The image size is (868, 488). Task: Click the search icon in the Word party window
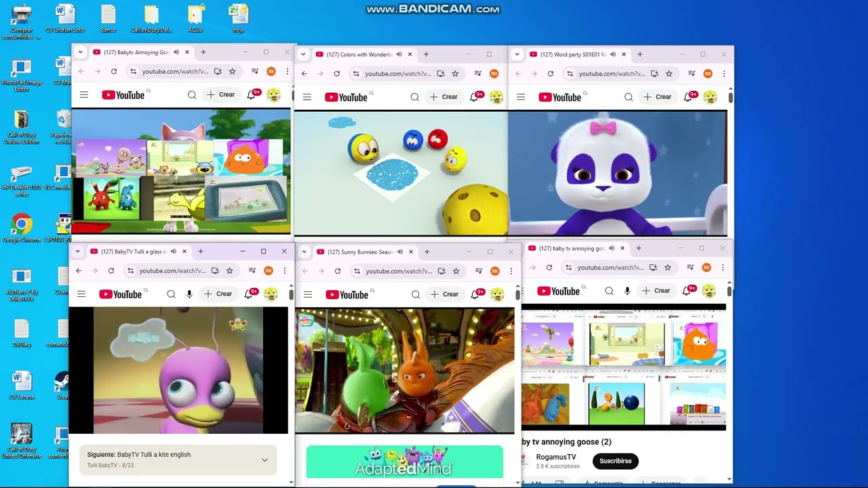629,97
